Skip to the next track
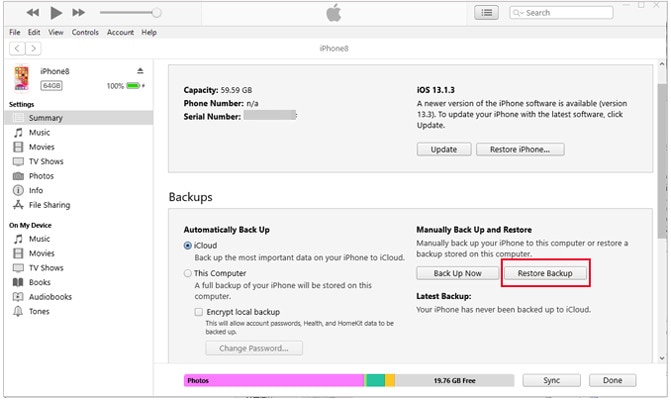Image resolution: width=671 pixels, height=400 pixels. click(x=78, y=13)
